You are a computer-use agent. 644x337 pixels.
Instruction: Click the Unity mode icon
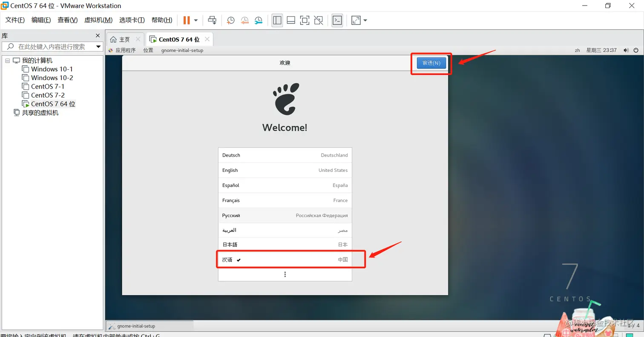coord(318,20)
